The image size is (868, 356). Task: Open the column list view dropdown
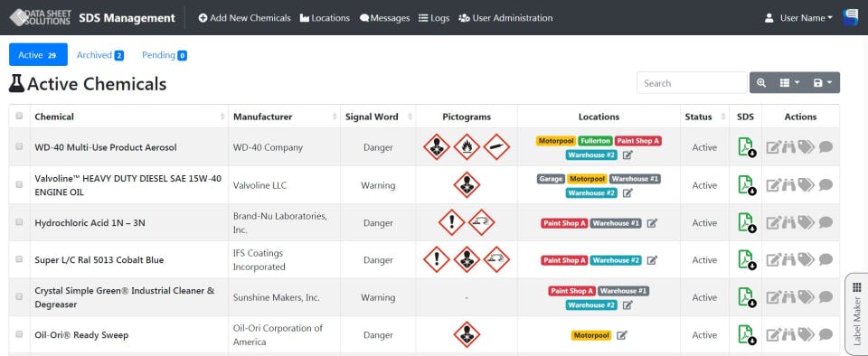tap(789, 83)
